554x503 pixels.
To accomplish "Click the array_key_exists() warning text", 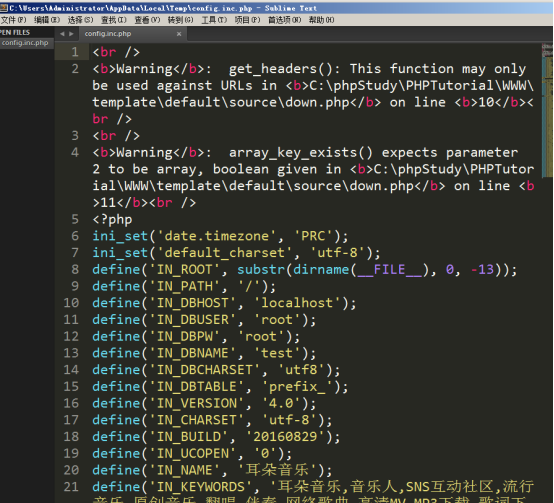I will [x=313, y=178].
